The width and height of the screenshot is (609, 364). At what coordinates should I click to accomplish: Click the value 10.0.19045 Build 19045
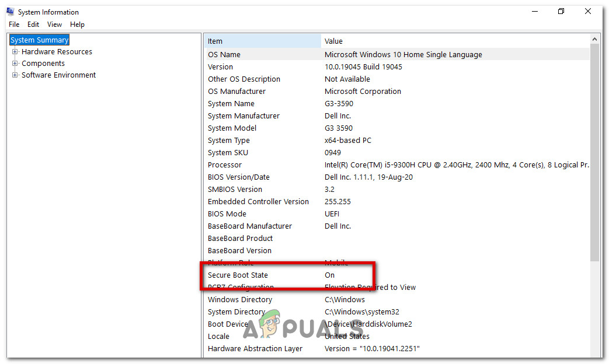pos(363,66)
